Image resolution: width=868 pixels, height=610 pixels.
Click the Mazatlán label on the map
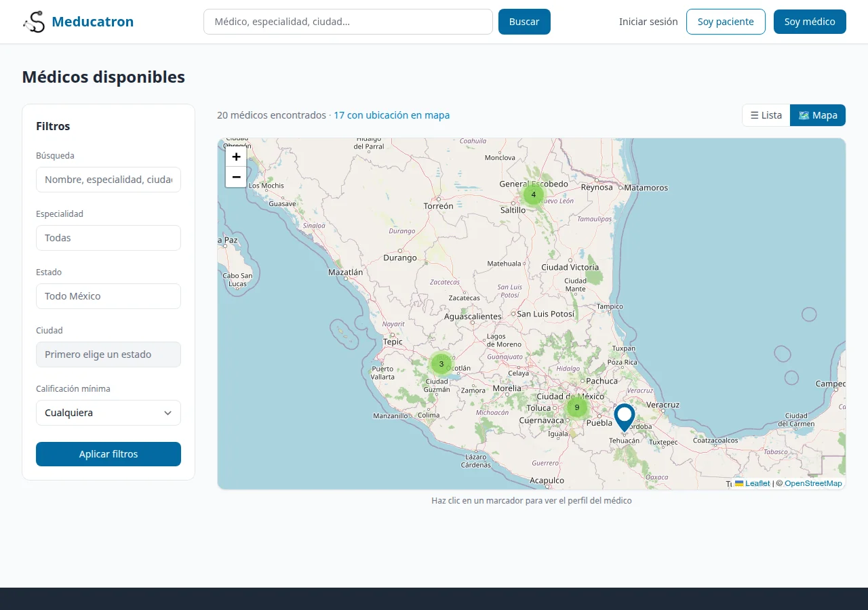pyautogui.click(x=346, y=272)
